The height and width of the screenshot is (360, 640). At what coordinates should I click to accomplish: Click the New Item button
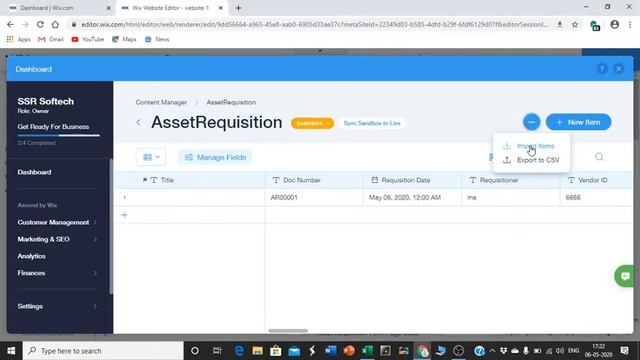[578, 122]
